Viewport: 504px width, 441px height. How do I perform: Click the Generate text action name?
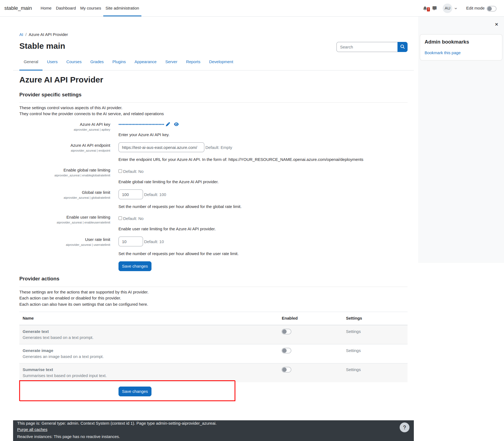(36, 332)
